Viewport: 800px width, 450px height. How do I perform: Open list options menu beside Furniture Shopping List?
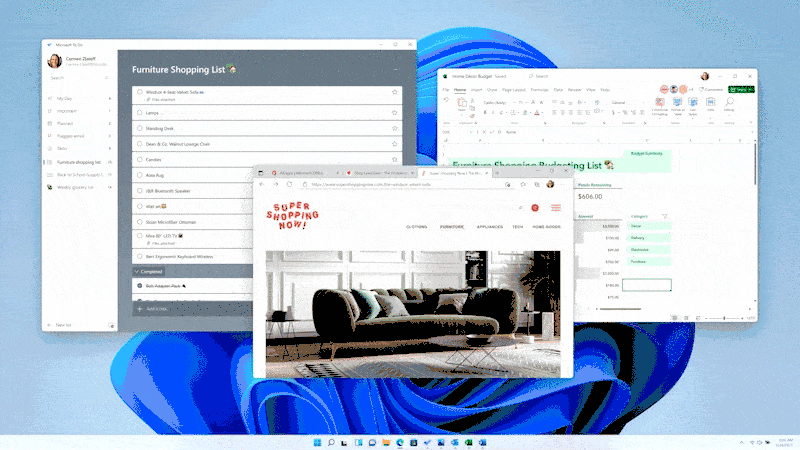pyautogui.click(x=395, y=69)
